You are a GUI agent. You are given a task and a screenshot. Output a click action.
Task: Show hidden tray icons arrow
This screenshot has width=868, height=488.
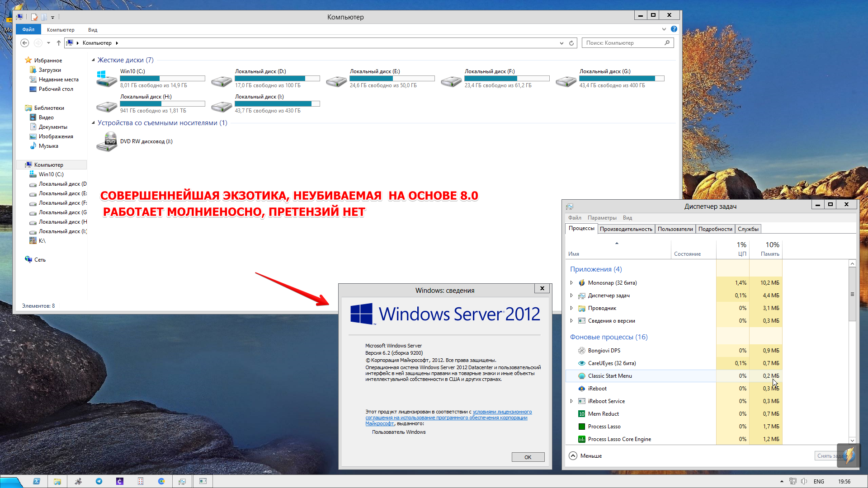(782, 481)
